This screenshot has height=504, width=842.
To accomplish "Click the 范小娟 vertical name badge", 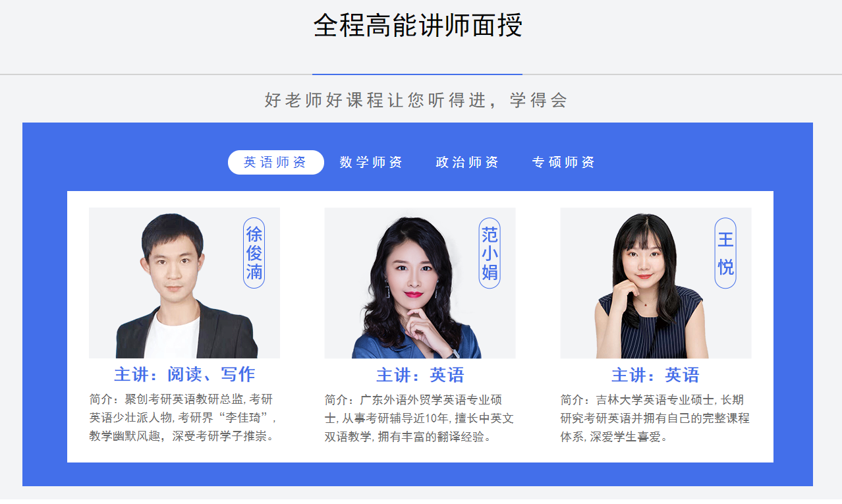I will coord(490,253).
